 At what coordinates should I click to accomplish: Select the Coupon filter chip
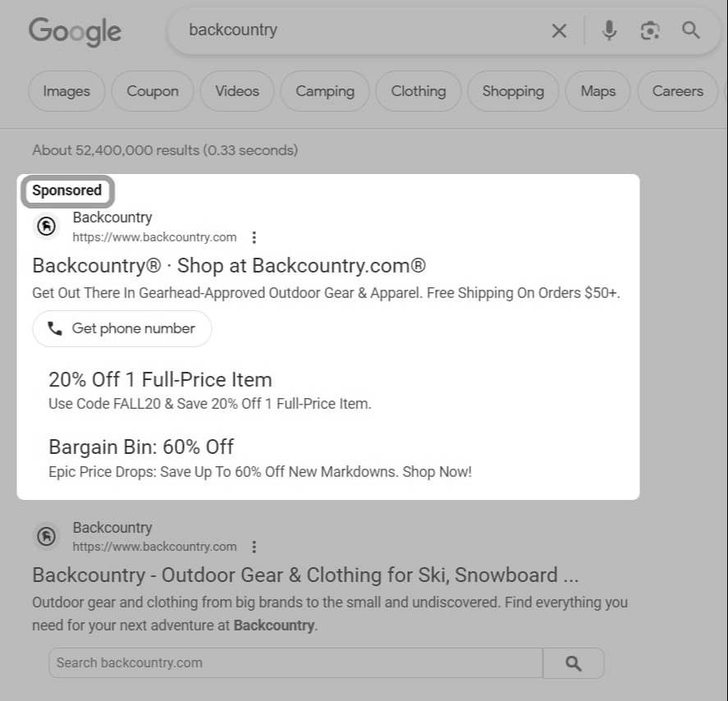click(153, 91)
